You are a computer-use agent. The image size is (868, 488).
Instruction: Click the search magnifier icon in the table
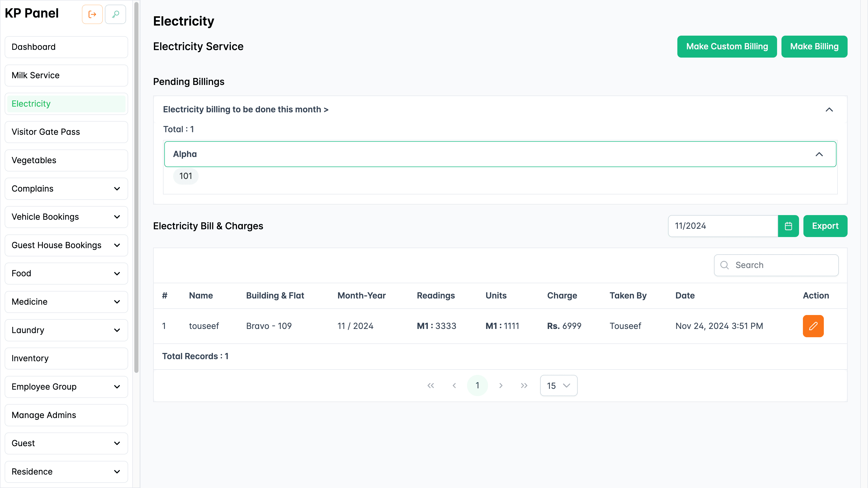click(x=724, y=265)
